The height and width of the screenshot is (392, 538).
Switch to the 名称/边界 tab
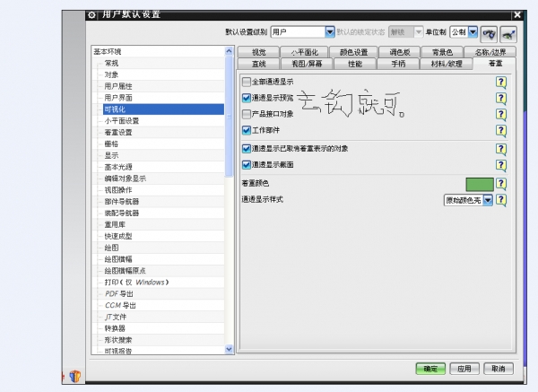pos(490,52)
